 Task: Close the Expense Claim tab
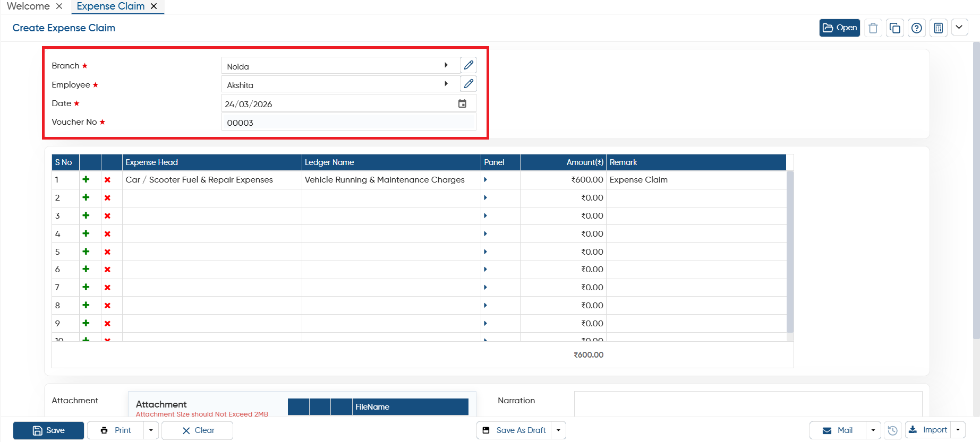pos(154,6)
